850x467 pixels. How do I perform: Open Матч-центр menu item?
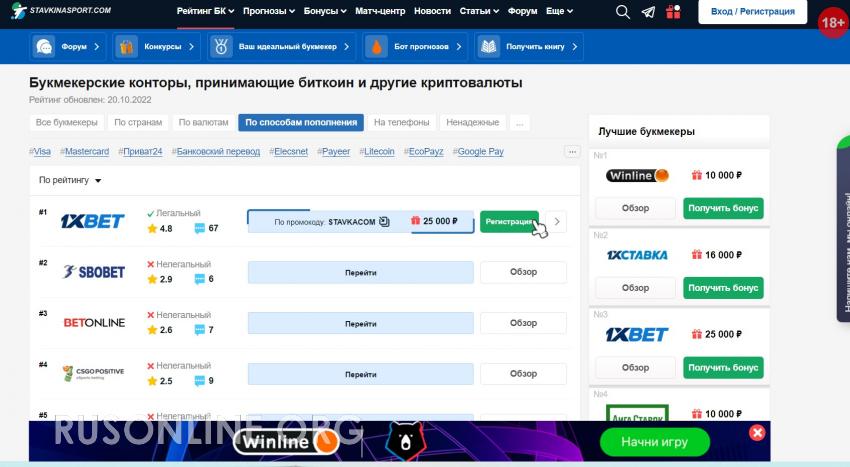pyautogui.click(x=380, y=11)
